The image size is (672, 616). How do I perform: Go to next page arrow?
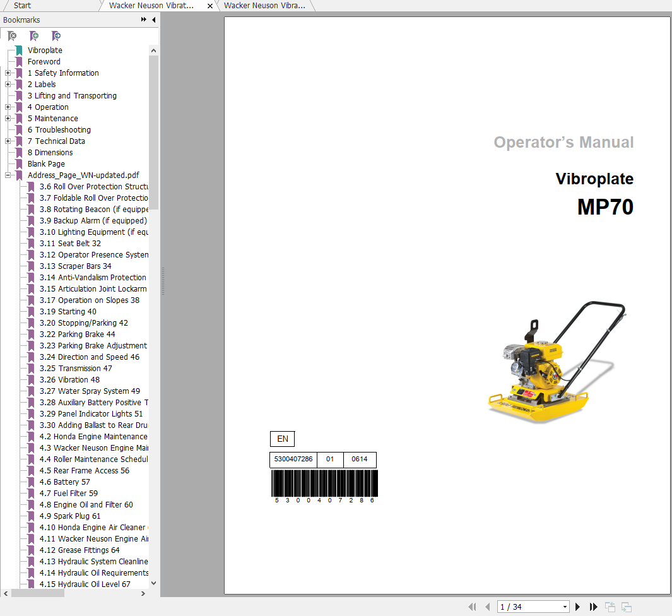pyautogui.click(x=577, y=607)
